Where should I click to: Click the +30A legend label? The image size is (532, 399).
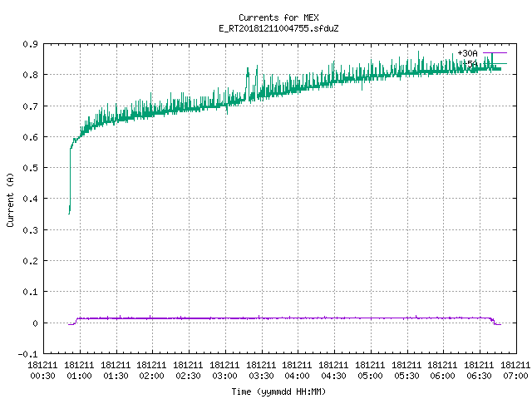pyautogui.click(x=467, y=53)
